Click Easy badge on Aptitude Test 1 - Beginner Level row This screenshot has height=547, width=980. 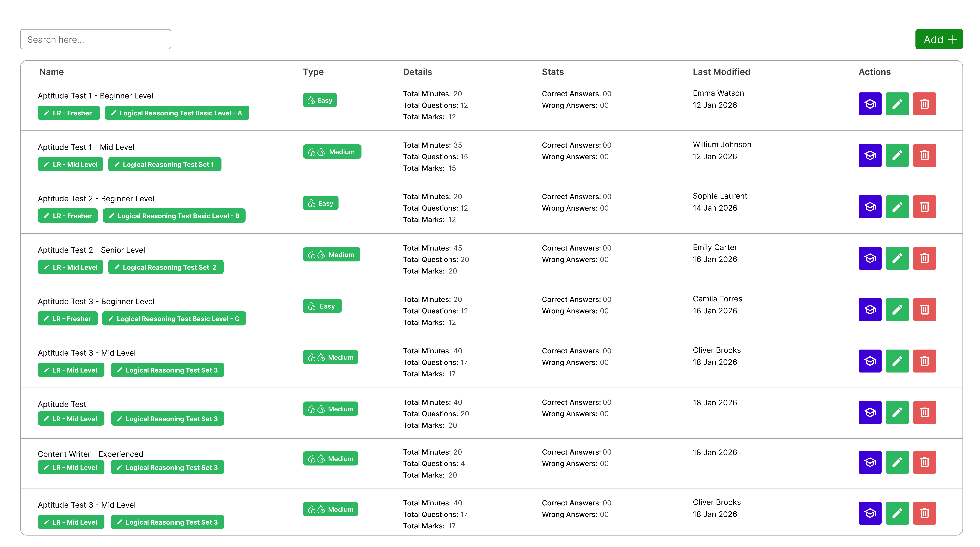pyautogui.click(x=320, y=100)
